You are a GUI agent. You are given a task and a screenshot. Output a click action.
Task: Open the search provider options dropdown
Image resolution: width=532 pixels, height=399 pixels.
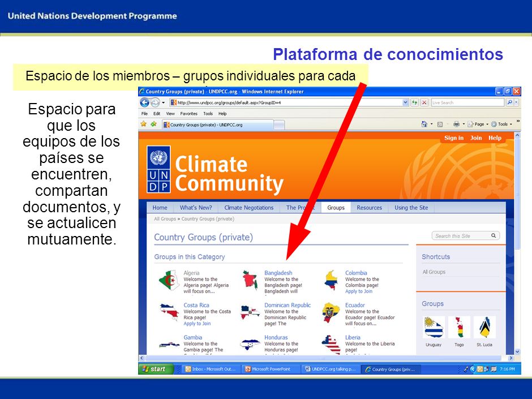coord(516,102)
